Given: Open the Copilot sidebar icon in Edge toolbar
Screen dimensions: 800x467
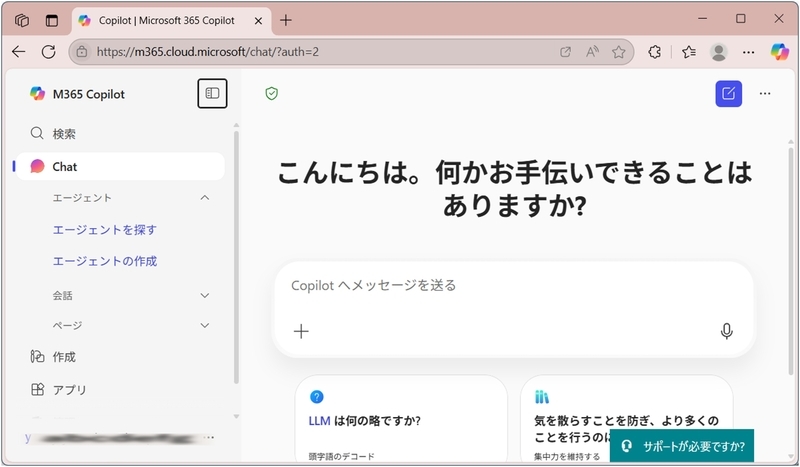Looking at the screenshot, I should 780,52.
